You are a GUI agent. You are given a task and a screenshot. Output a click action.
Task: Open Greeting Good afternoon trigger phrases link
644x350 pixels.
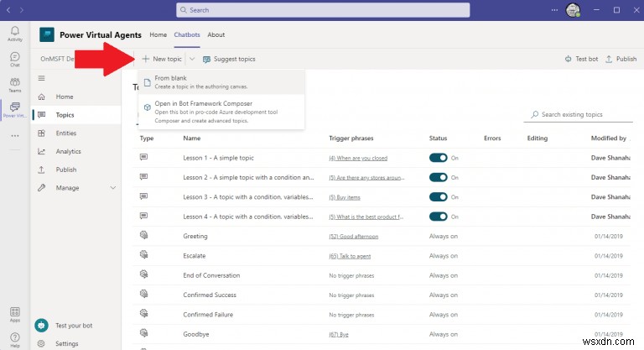click(x=354, y=237)
